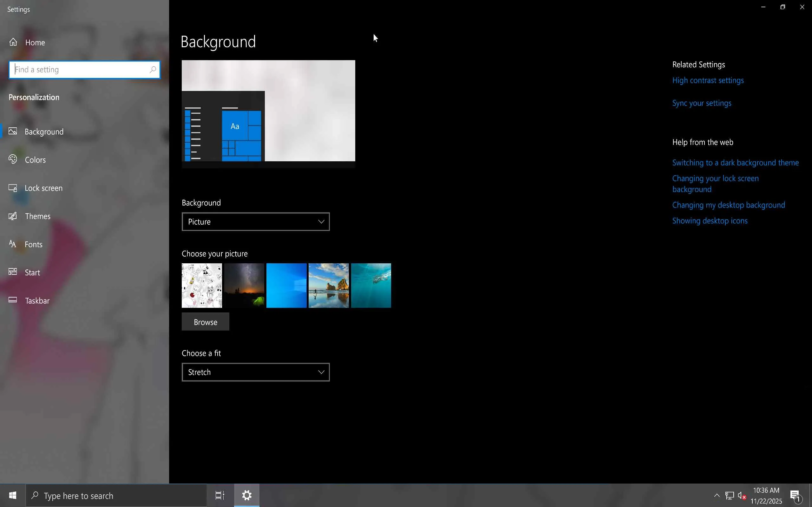The width and height of the screenshot is (812, 507).
Task: Open the Choose a fit dropdown showing Stretch
Action: coord(255,372)
